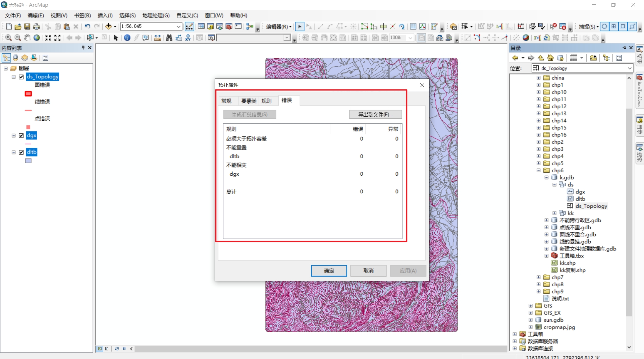644x359 pixels.
Task: Activate the Pan tool
Action: coord(27,38)
